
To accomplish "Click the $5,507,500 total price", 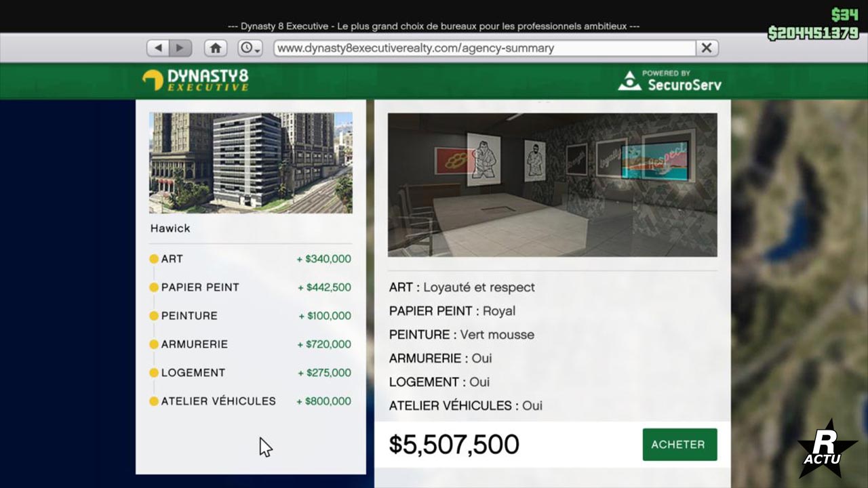I will pos(454,445).
